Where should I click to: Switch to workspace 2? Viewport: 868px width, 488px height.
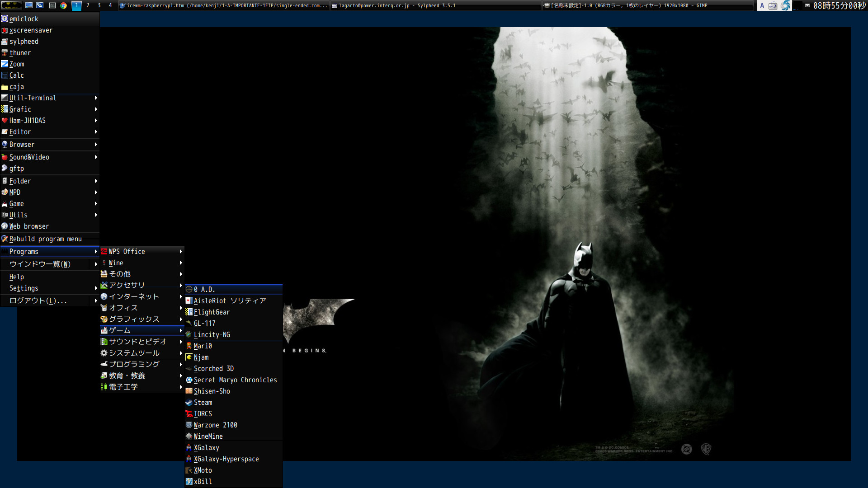(x=88, y=5)
